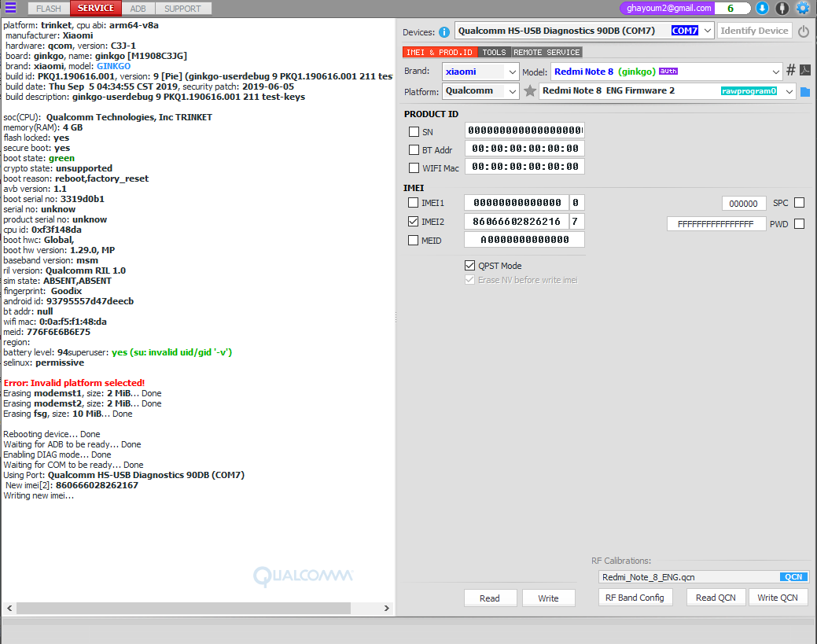Click the Write button
The height and width of the screenshot is (644, 817).
pyautogui.click(x=548, y=598)
